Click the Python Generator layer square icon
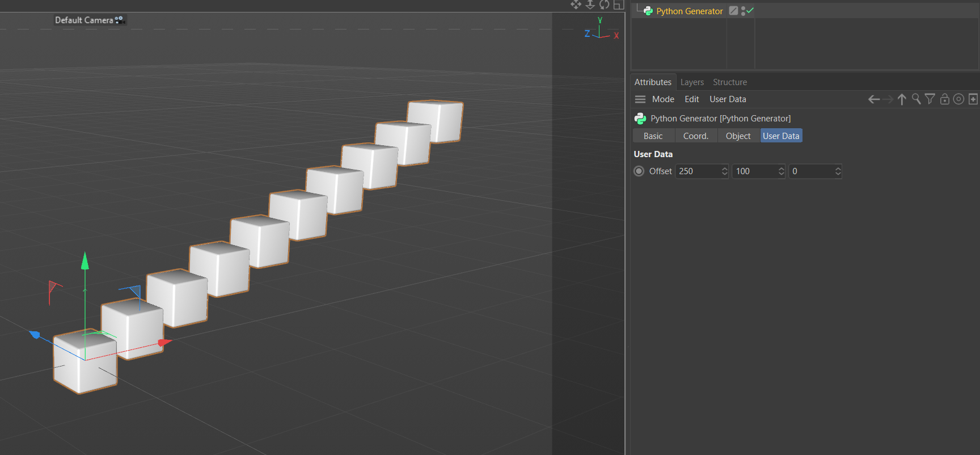Screen dimensions: 980x455 pyautogui.click(x=733, y=11)
